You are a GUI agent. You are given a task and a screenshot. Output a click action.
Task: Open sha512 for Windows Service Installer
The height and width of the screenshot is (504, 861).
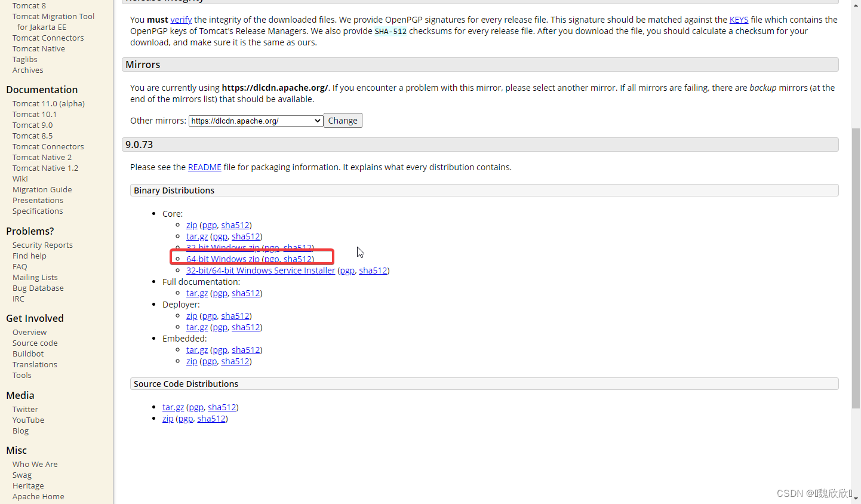(x=373, y=271)
